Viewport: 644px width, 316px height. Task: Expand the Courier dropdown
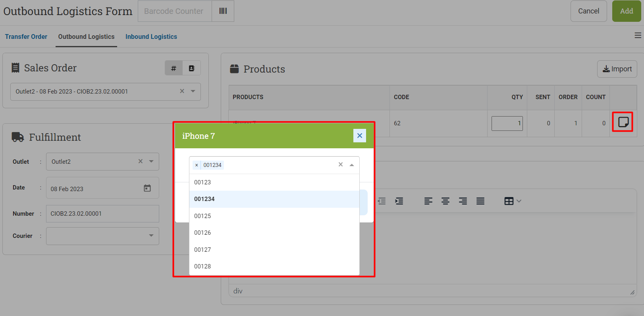click(151, 236)
